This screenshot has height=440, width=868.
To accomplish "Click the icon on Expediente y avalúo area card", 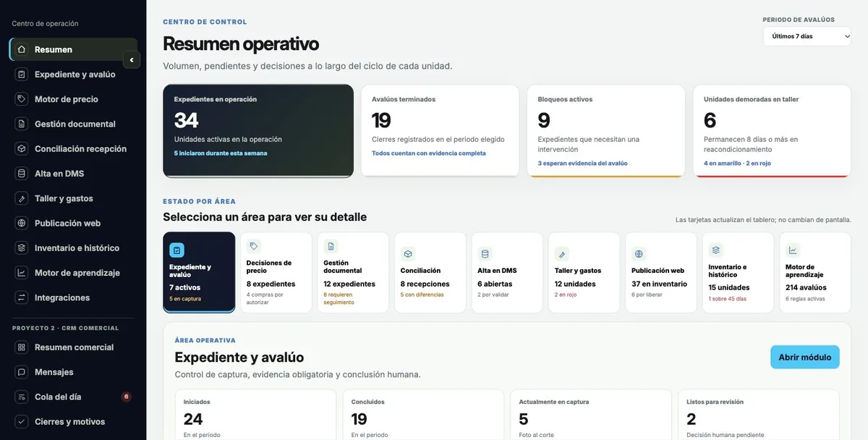I will point(176,250).
